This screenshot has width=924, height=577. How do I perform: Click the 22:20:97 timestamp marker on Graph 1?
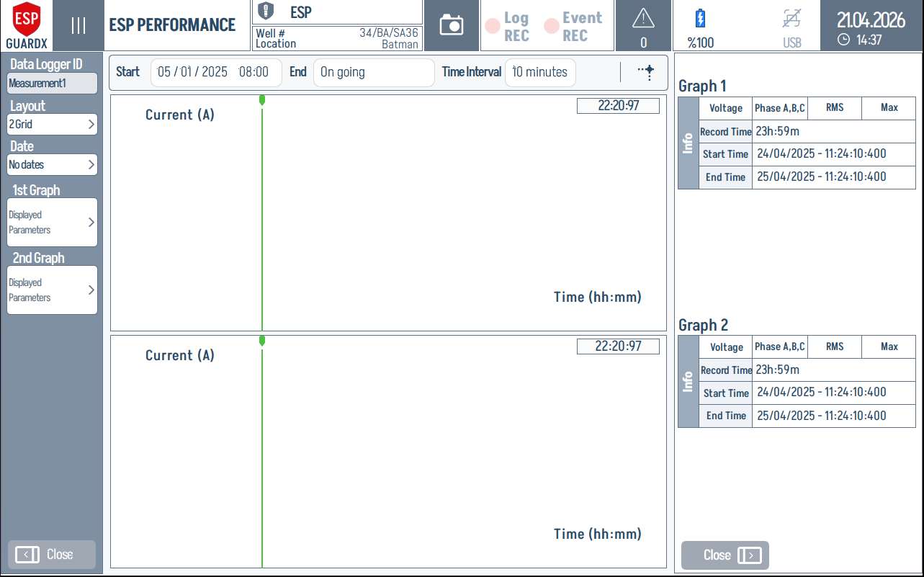click(x=618, y=105)
